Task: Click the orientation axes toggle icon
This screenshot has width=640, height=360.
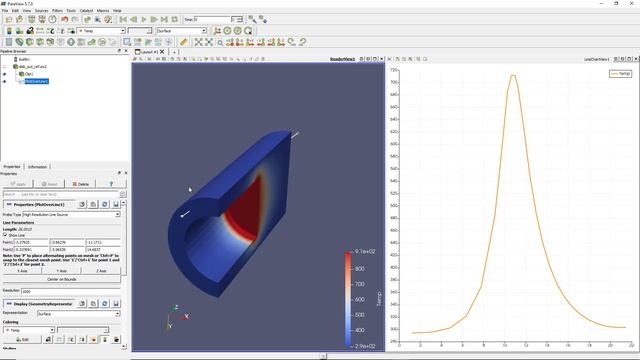Action: (217, 31)
